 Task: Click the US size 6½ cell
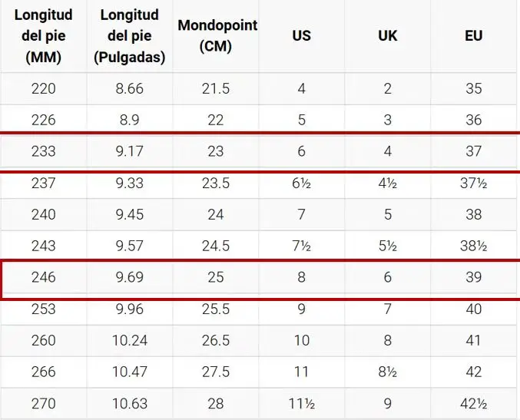(301, 184)
